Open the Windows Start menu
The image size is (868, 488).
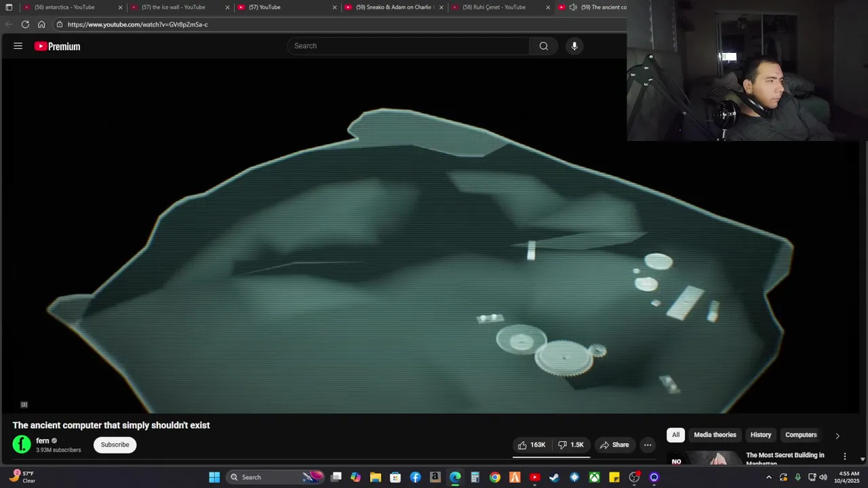tap(214, 477)
